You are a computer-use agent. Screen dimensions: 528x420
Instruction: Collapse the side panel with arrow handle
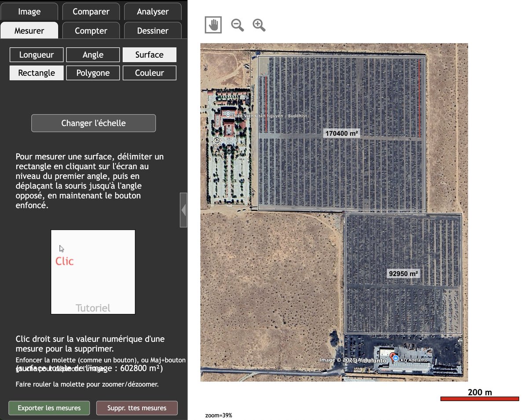[183, 210]
